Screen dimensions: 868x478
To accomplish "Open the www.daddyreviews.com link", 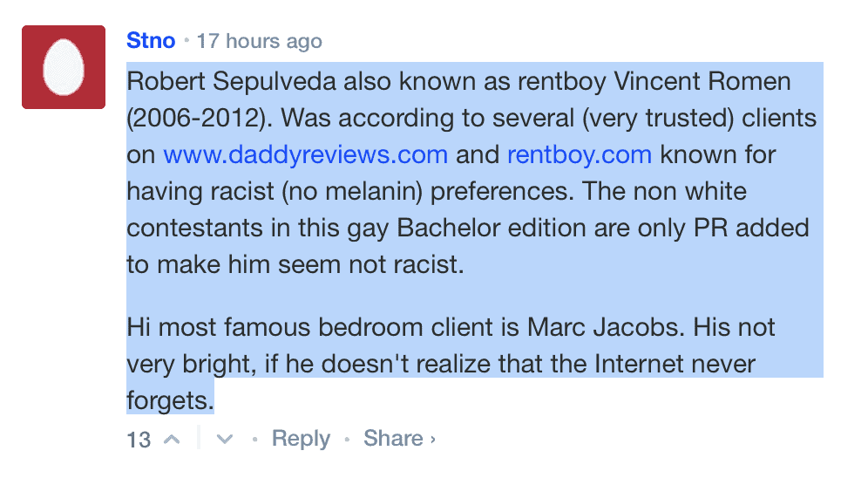I will click(x=305, y=154).
